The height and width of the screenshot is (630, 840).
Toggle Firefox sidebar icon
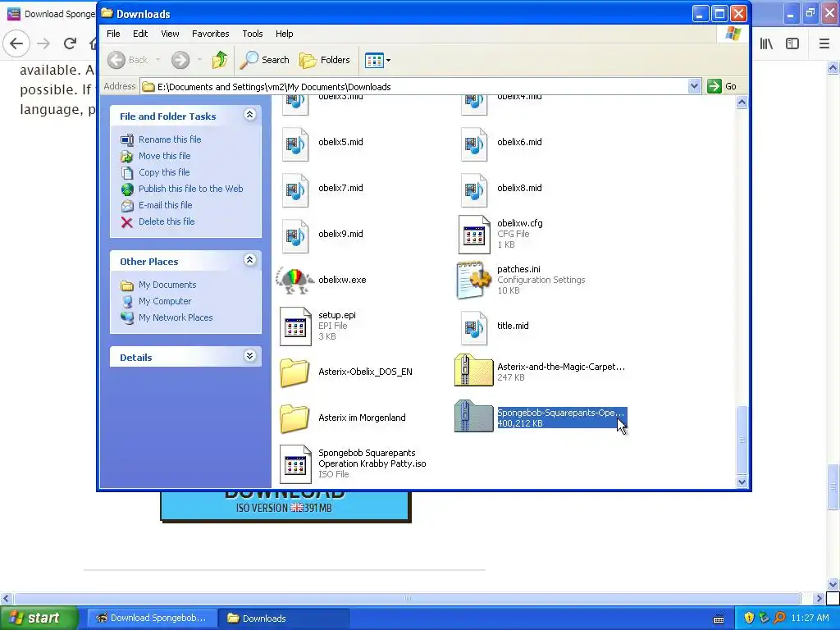pyautogui.click(x=792, y=43)
